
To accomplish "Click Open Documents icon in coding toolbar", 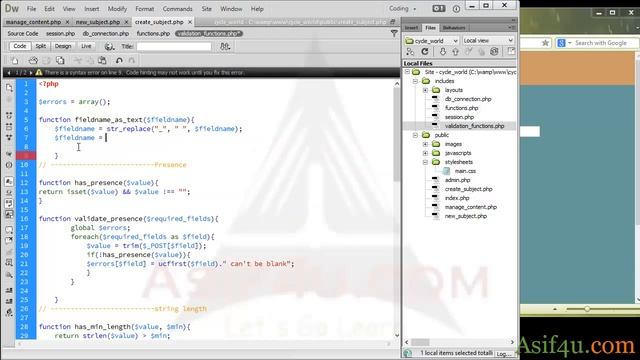I will [x=9, y=87].
